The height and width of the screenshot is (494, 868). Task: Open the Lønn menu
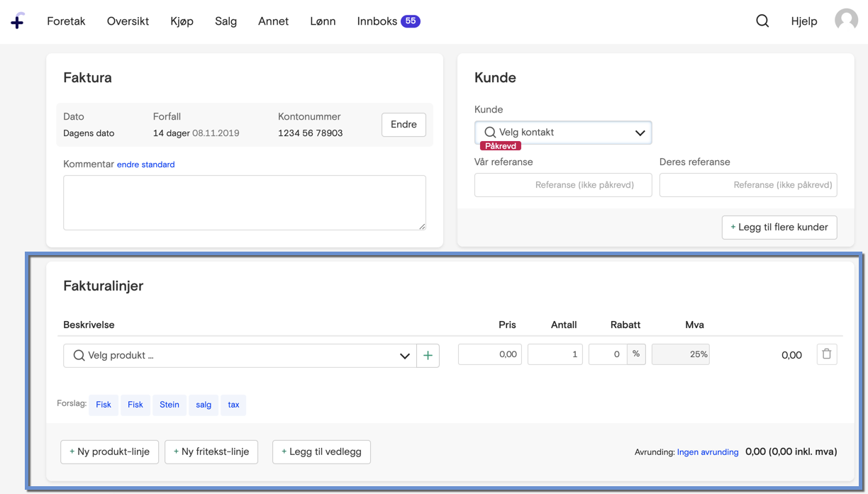(323, 21)
